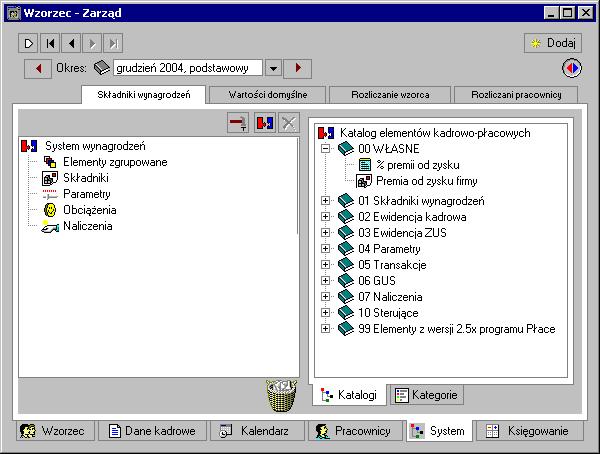The image size is (600, 454).
Task: Select Katalog elementów kadrowo-płacowych root
Action: 435,133
